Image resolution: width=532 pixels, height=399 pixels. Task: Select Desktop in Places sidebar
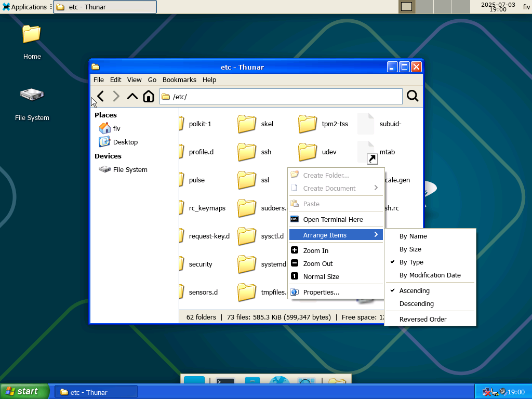point(125,142)
